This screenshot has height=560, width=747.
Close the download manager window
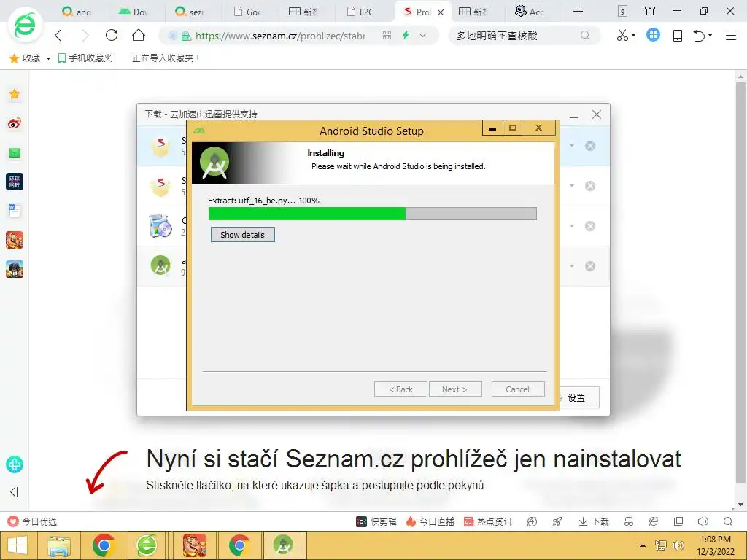click(x=597, y=114)
